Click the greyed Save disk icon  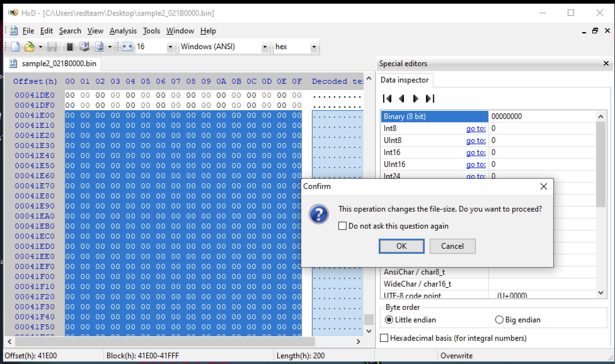[x=52, y=47]
